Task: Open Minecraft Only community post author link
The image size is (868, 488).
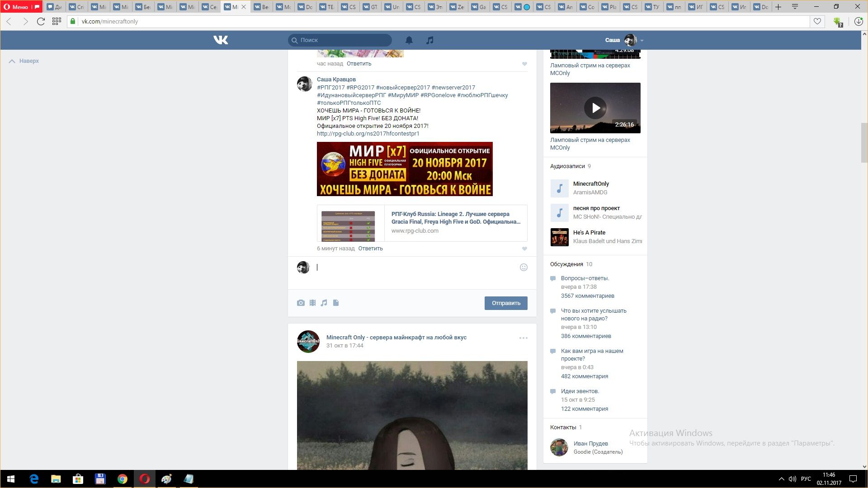Action: tap(396, 338)
